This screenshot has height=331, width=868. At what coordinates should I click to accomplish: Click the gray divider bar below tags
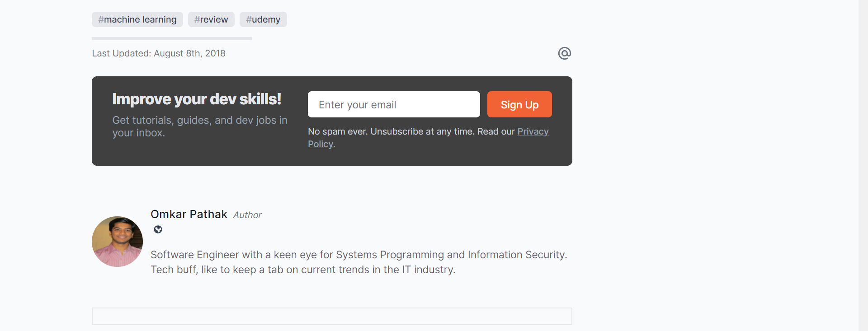[172, 39]
